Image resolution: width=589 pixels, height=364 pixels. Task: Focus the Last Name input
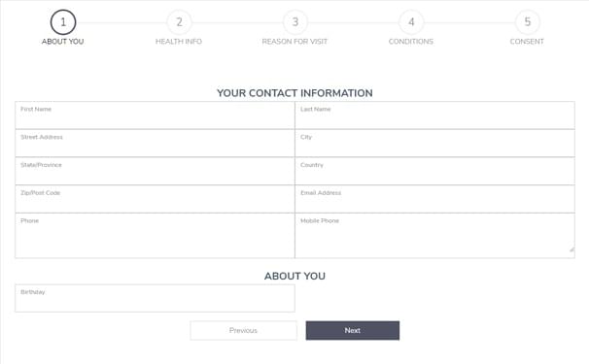point(435,116)
